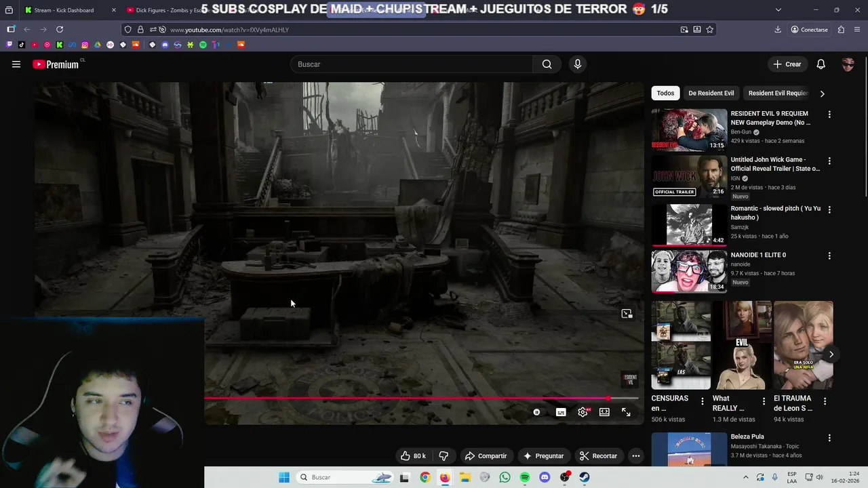868x488 pixels.
Task: Start voice search with microphone icon
Action: click(577, 64)
